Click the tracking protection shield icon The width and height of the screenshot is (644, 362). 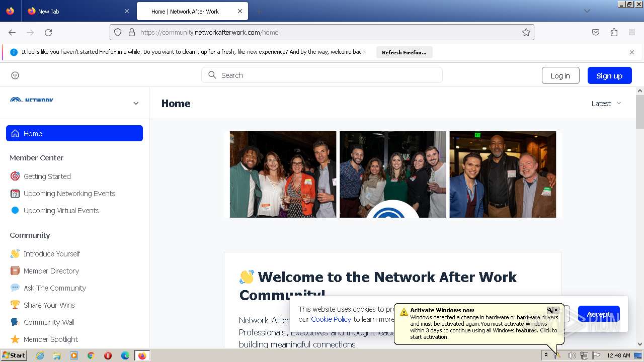tap(118, 32)
